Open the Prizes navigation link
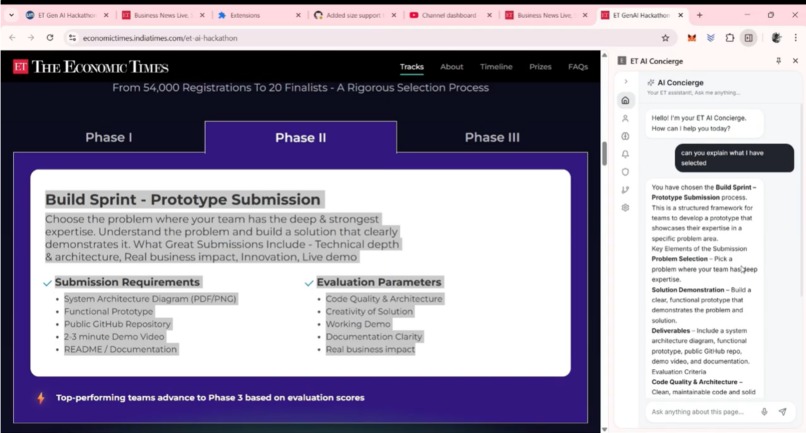Image resolution: width=806 pixels, height=433 pixels. (540, 67)
